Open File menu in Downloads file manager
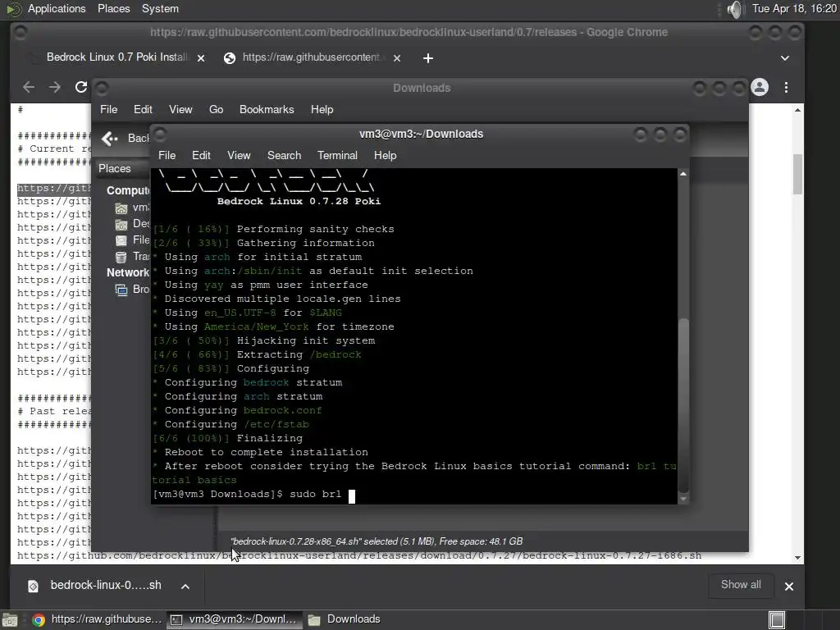 pyautogui.click(x=109, y=109)
